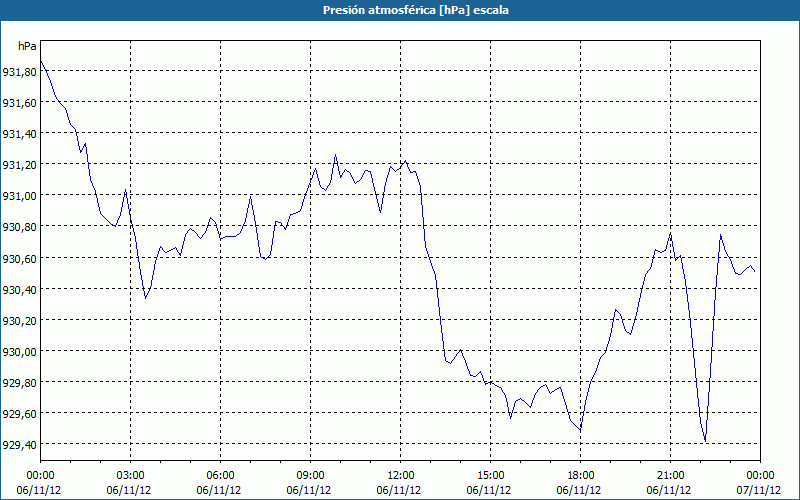Click the 06:00 time axis label
Image resolution: width=800 pixels, height=500 pixels.
click(220, 476)
